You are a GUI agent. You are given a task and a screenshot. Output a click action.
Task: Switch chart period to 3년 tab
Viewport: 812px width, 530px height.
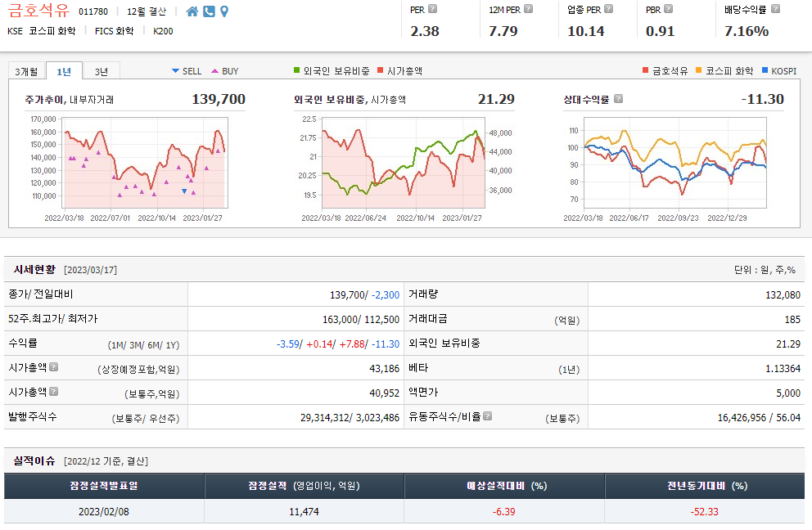tap(101, 71)
